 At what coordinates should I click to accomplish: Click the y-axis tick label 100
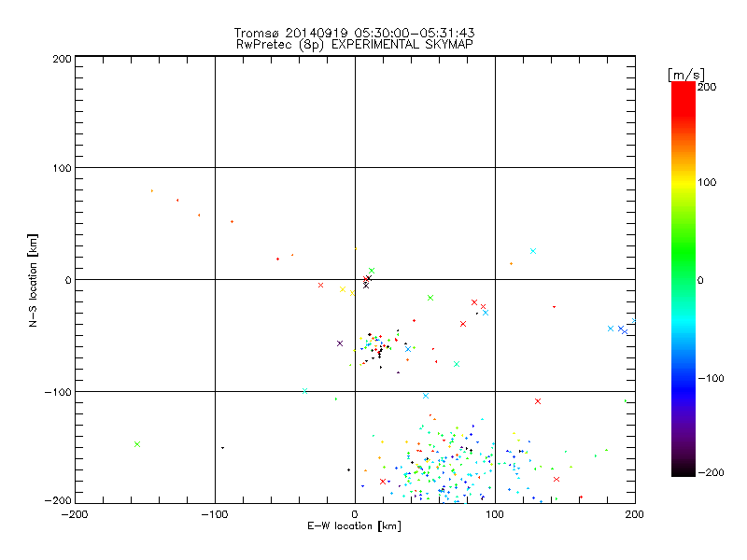pos(62,168)
